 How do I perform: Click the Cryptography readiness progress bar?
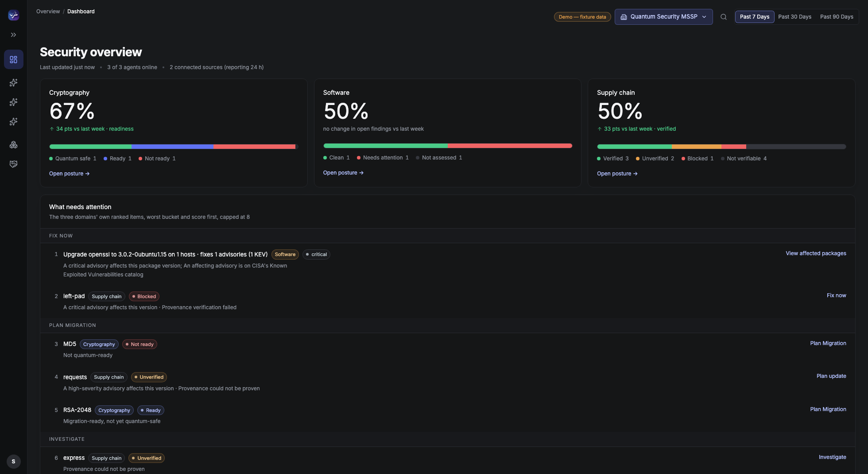coord(174,147)
